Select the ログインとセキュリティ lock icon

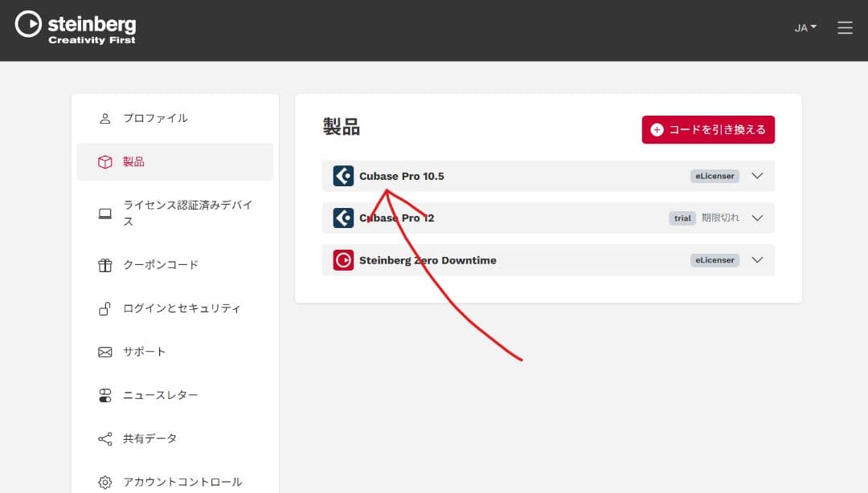pyautogui.click(x=104, y=308)
